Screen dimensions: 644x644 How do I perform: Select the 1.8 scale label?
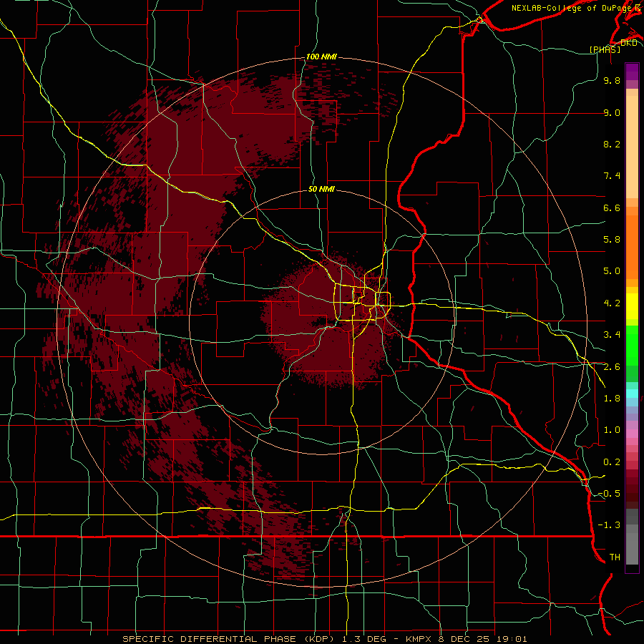[612, 399]
